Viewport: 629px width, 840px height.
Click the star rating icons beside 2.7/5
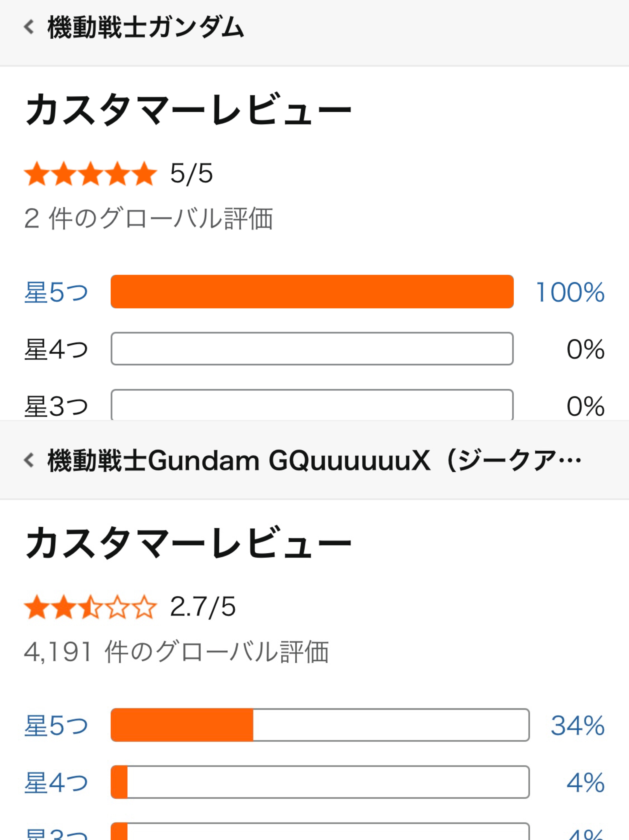pyautogui.click(x=90, y=607)
